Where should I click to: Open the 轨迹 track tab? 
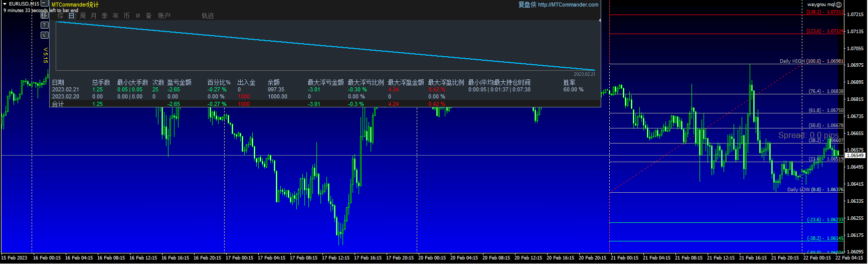coord(208,16)
